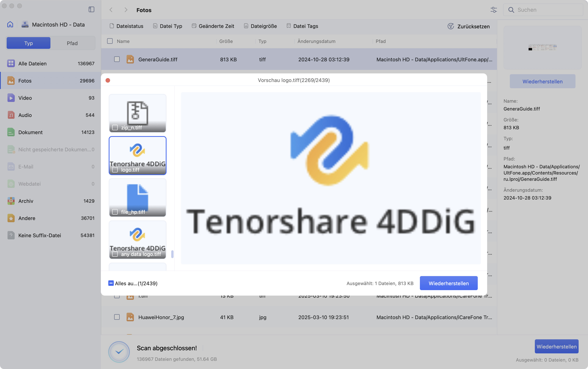Open the filter settings icon near Suchen

coord(494,10)
